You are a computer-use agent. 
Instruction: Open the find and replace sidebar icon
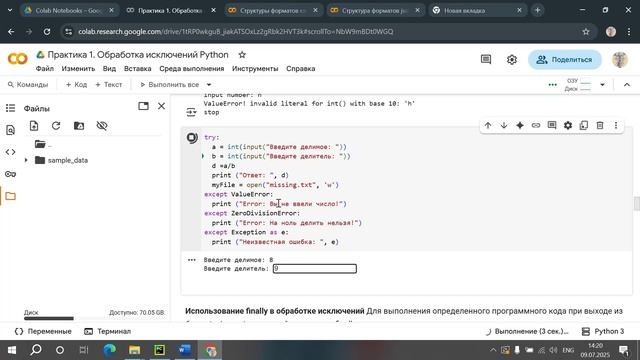coord(11,130)
